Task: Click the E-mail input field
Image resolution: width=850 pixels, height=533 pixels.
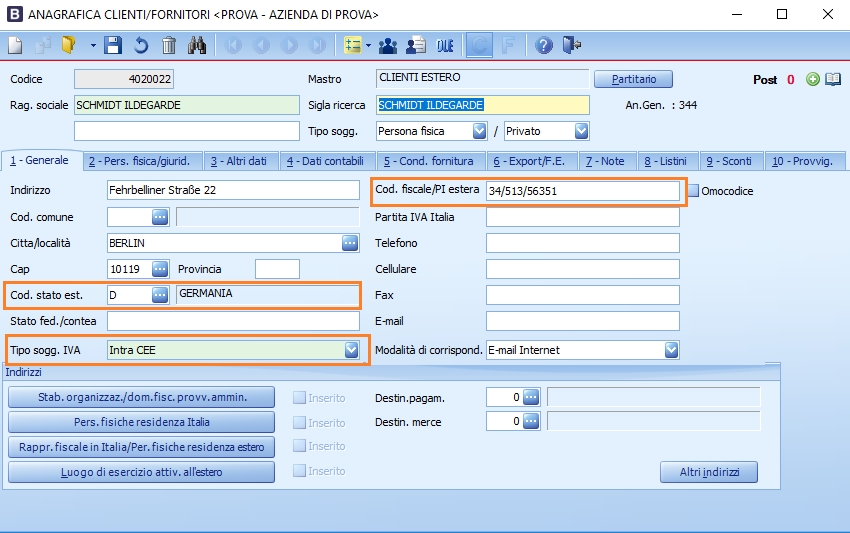Action: (x=583, y=321)
